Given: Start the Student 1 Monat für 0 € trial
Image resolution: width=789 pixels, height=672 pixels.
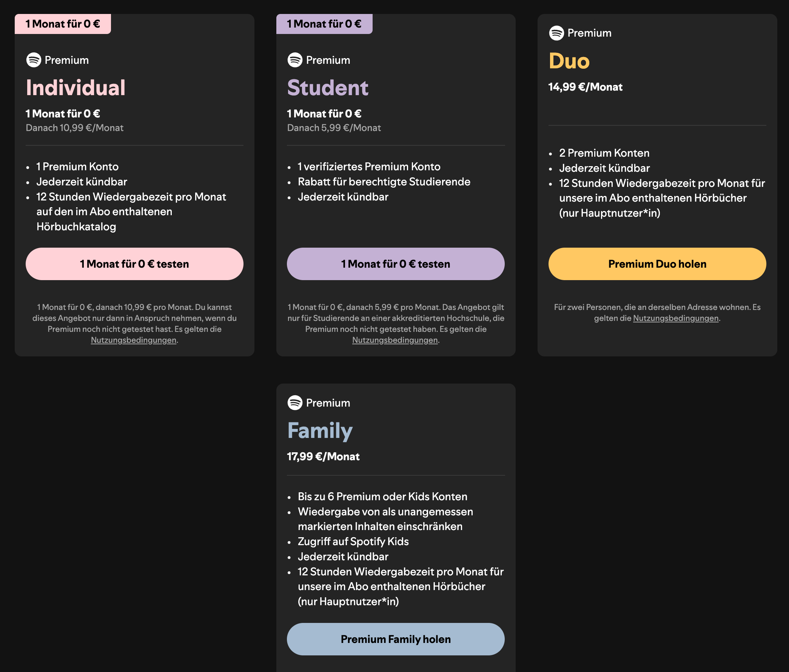Looking at the screenshot, I should [396, 264].
